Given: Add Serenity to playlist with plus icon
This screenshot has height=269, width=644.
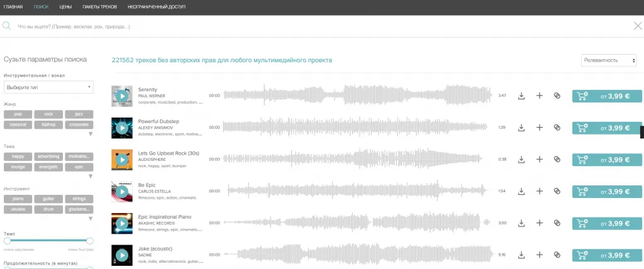Looking at the screenshot, I should tap(540, 96).
